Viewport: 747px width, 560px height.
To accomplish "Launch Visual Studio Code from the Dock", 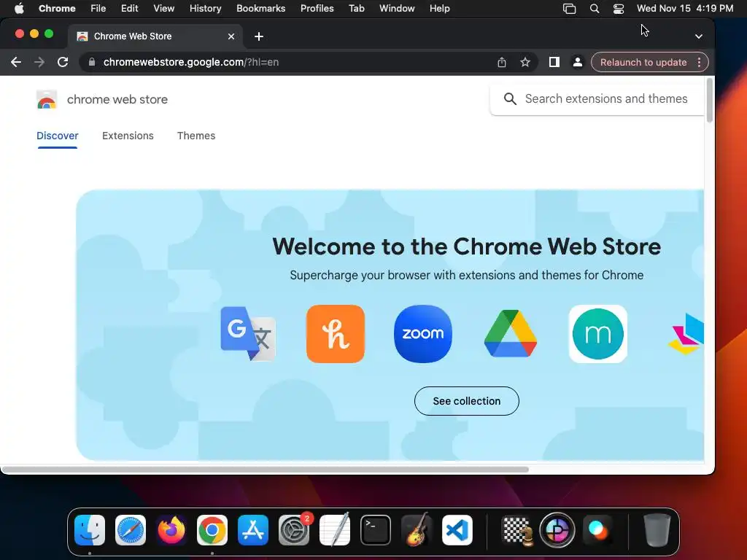I will 457,530.
